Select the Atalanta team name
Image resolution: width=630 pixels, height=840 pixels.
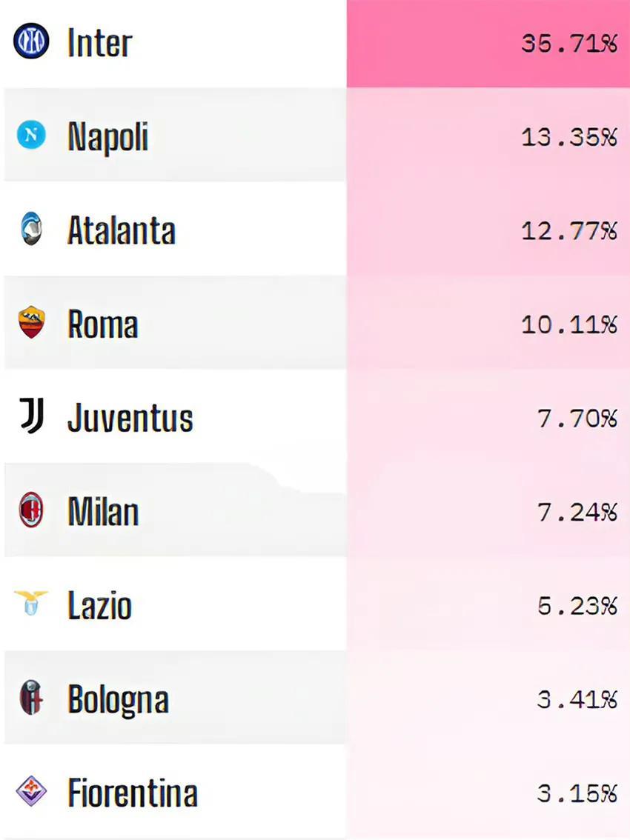coord(122,230)
